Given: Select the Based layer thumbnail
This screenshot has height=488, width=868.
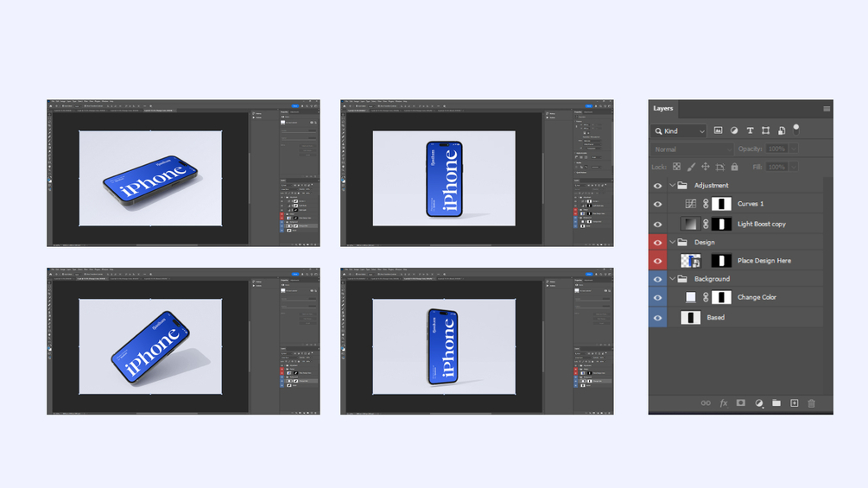Looking at the screenshot, I should pos(690,318).
